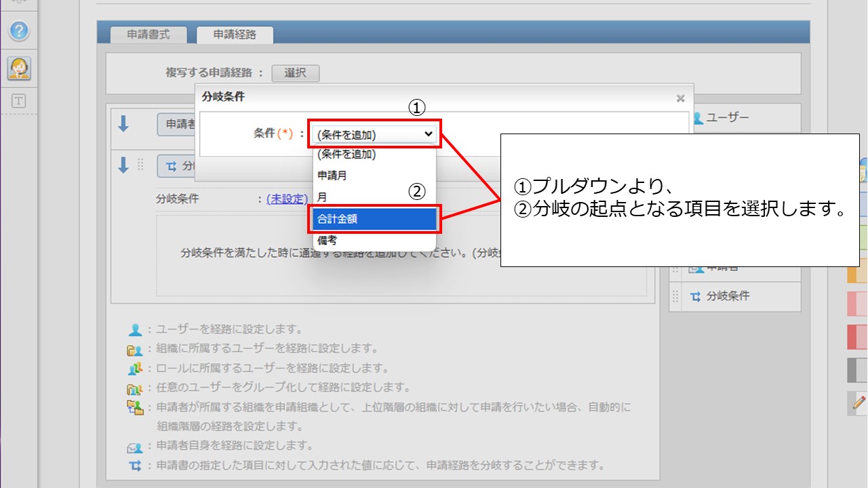This screenshot has width=868, height=488.
Task: Click the pencil edit icon at right edge
Action: pyautogui.click(x=859, y=403)
